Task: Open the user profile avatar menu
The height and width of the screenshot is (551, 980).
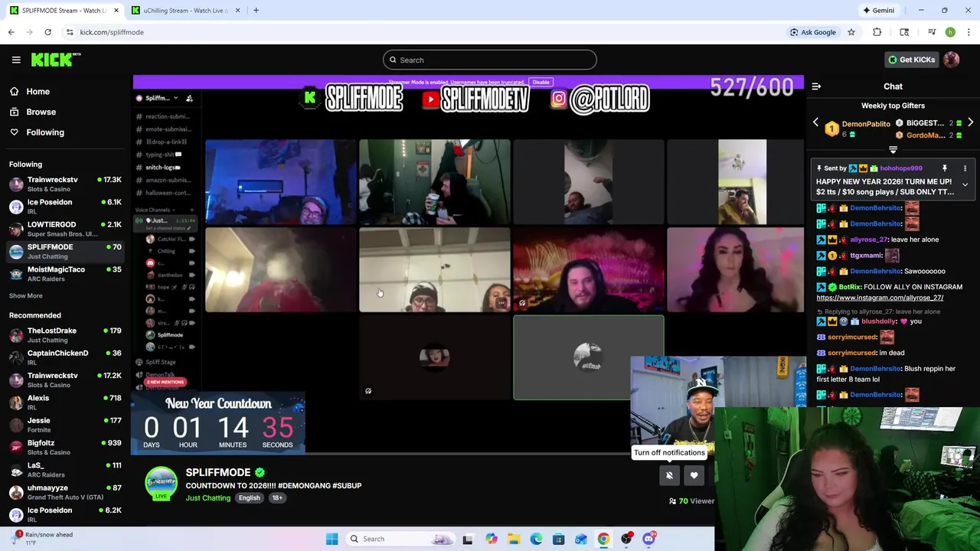Action: tap(952, 60)
